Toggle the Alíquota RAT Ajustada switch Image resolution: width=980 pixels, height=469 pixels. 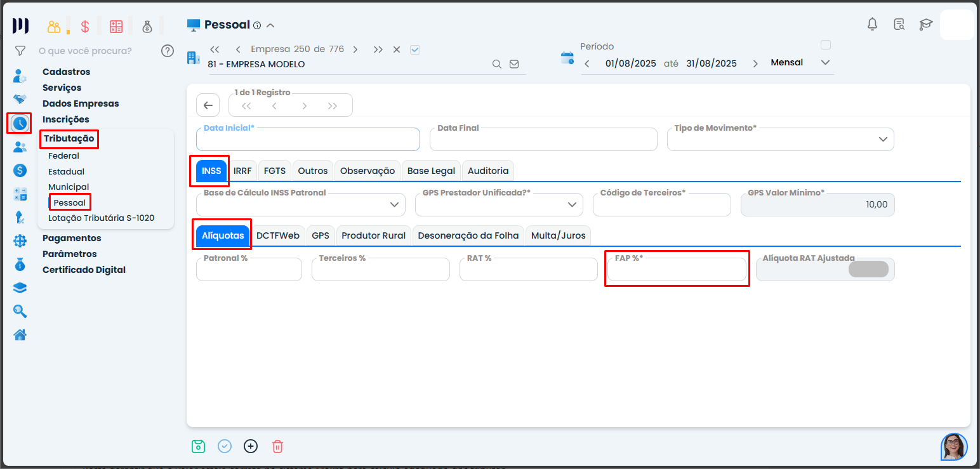click(868, 269)
